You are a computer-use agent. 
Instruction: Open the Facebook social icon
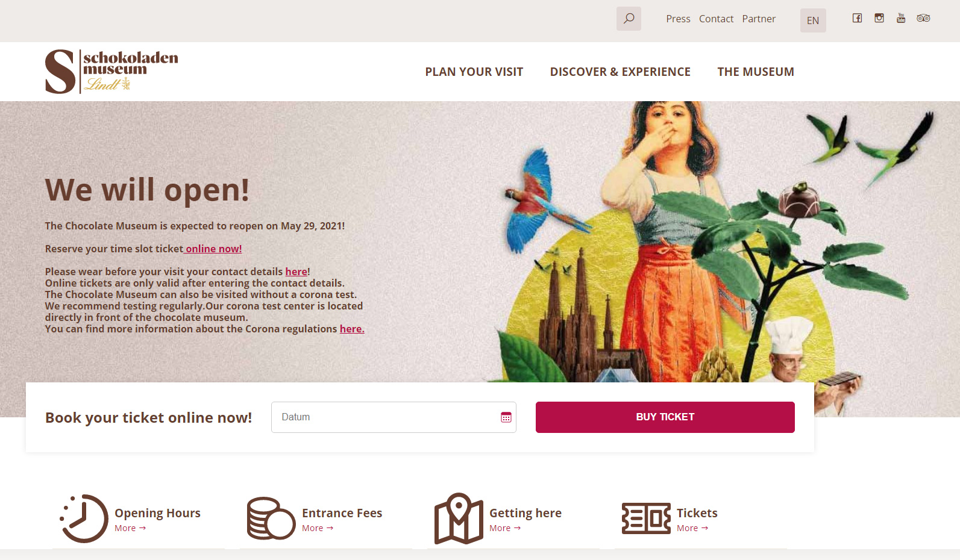pyautogui.click(x=857, y=18)
